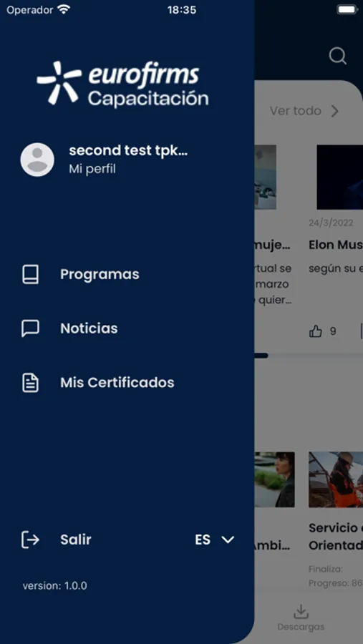
Task: Open the Programas menu item
Action: [100, 274]
